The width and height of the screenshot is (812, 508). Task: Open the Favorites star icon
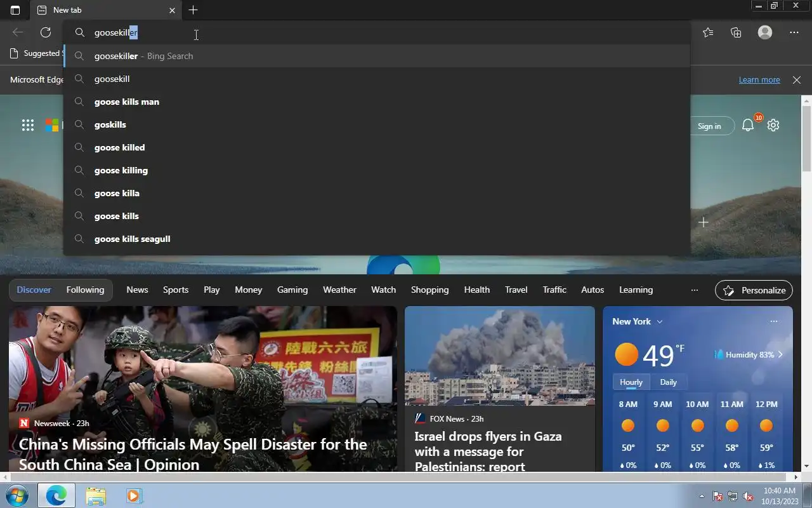[708, 32]
